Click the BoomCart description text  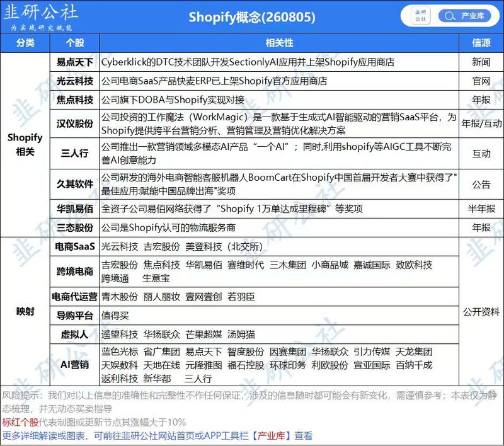(x=279, y=184)
